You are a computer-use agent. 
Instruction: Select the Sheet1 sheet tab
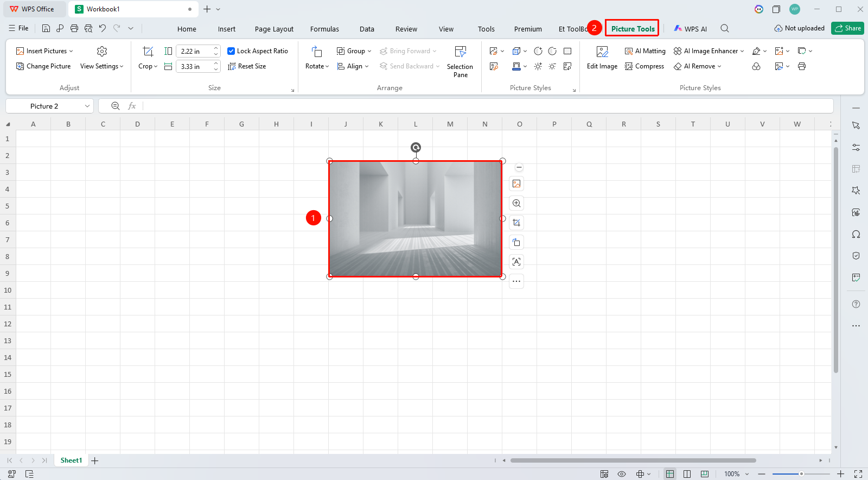point(71,460)
